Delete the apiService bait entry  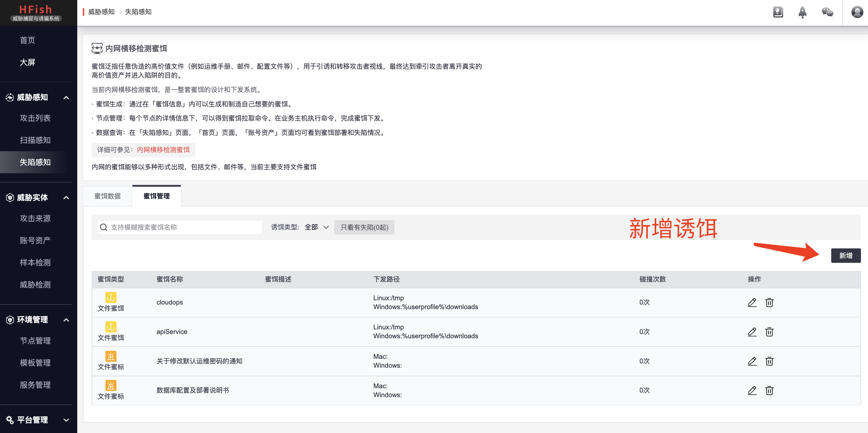[769, 331]
